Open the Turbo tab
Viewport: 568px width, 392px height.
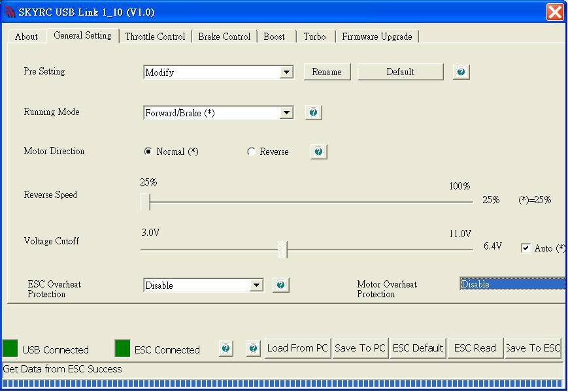click(314, 37)
